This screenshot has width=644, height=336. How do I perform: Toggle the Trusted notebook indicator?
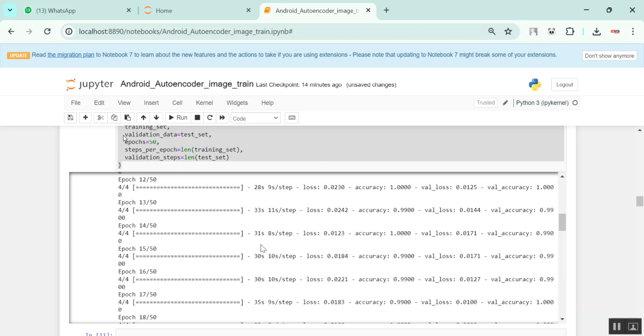tap(486, 103)
